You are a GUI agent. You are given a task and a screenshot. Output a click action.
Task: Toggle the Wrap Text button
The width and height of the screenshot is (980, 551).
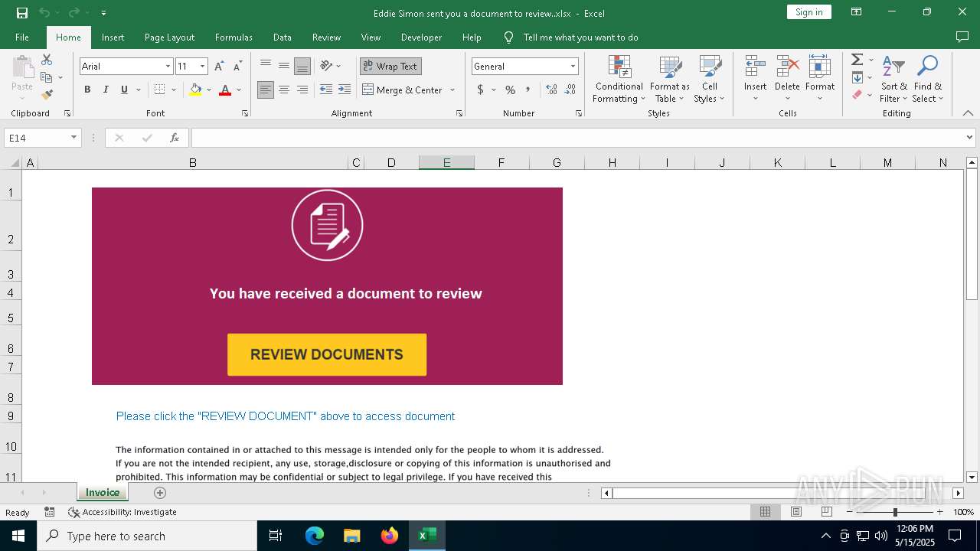pyautogui.click(x=390, y=67)
